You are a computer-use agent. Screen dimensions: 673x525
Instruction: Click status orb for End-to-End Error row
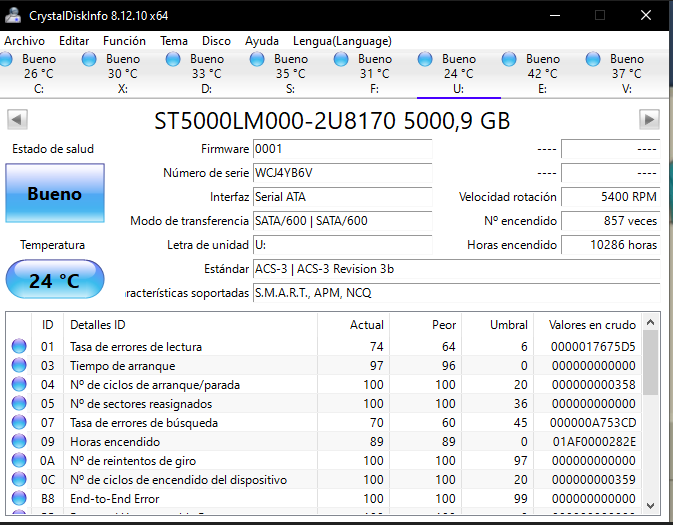[19, 498]
